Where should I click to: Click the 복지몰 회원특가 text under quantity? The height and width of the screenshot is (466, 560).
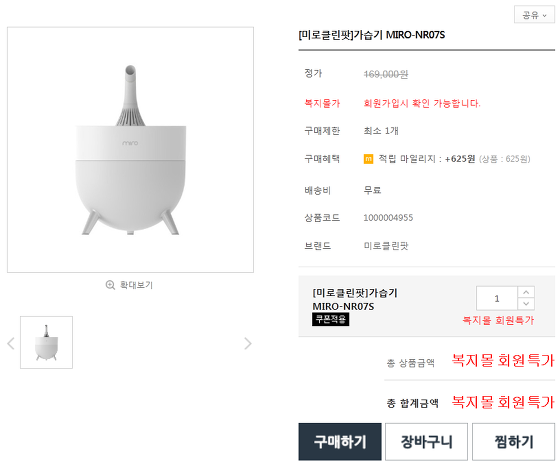click(498, 320)
